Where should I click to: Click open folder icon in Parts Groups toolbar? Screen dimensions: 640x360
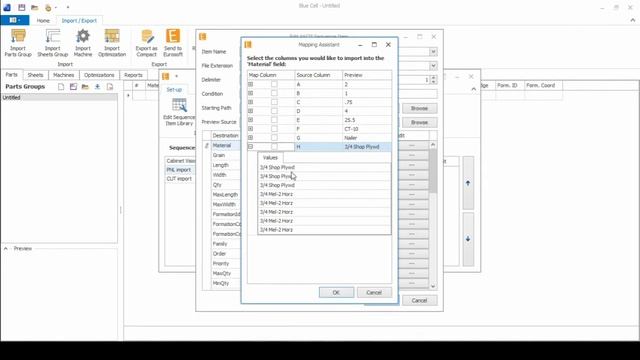pos(85,87)
